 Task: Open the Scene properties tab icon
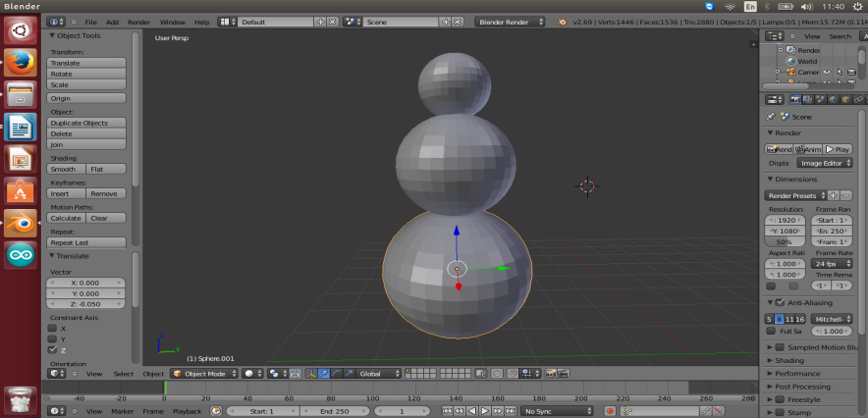[821, 99]
